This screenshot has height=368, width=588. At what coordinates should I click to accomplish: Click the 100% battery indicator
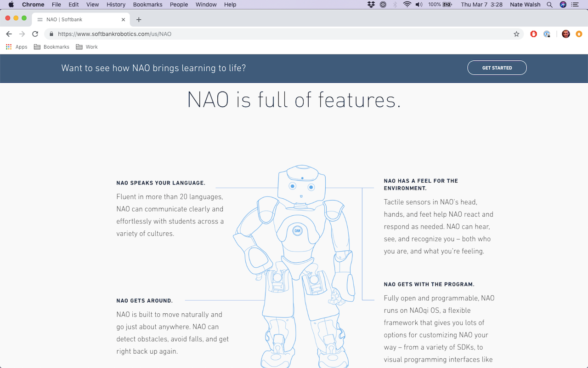pos(440,5)
